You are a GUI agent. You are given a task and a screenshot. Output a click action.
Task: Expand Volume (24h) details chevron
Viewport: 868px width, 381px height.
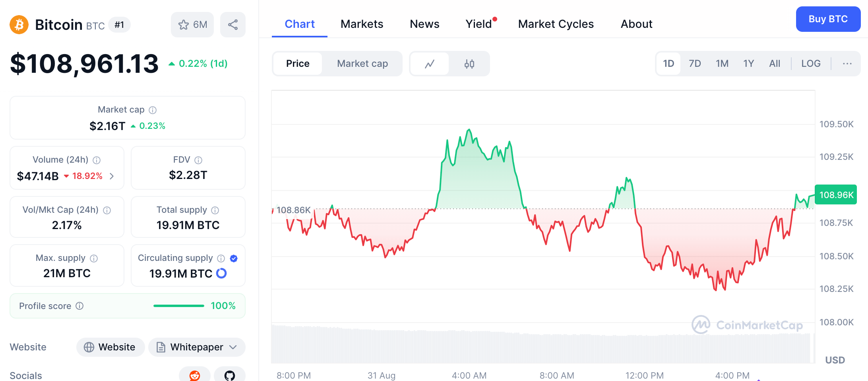112,176
